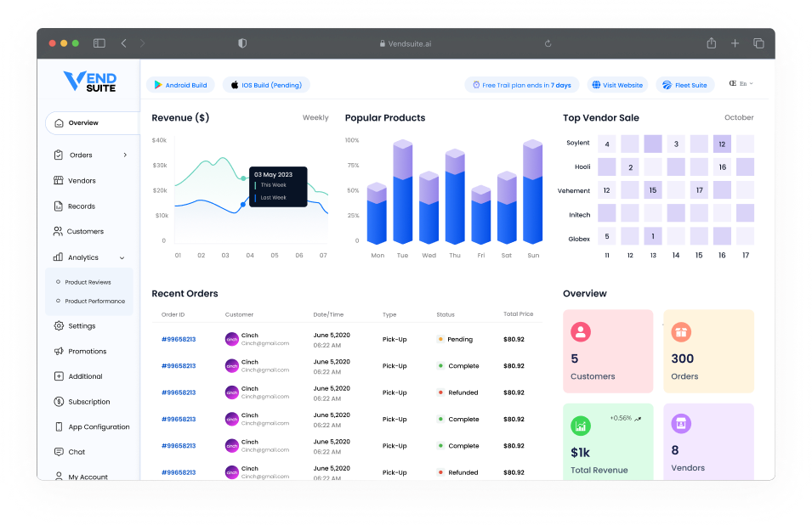Click the Records icon in sidebar
The height and width of the screenshot is (525, 812).
(x=59, y=206)
